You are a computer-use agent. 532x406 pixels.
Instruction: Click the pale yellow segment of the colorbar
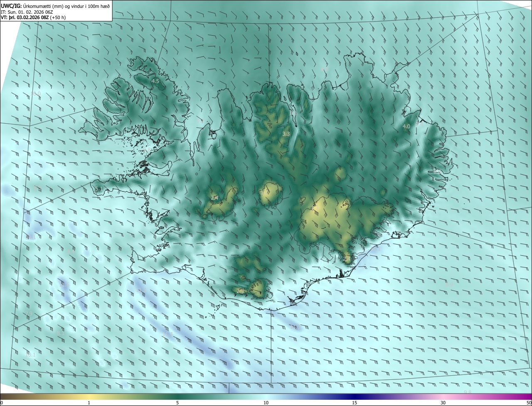click(x=89, y=397)
